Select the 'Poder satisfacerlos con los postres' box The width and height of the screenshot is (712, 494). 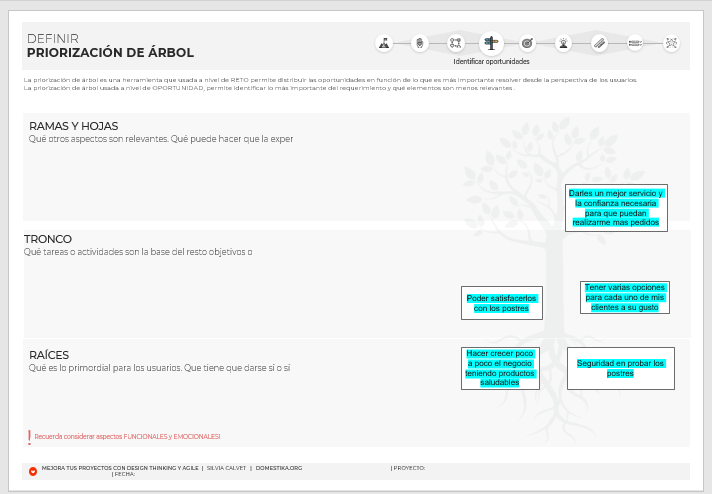(502, 303)
